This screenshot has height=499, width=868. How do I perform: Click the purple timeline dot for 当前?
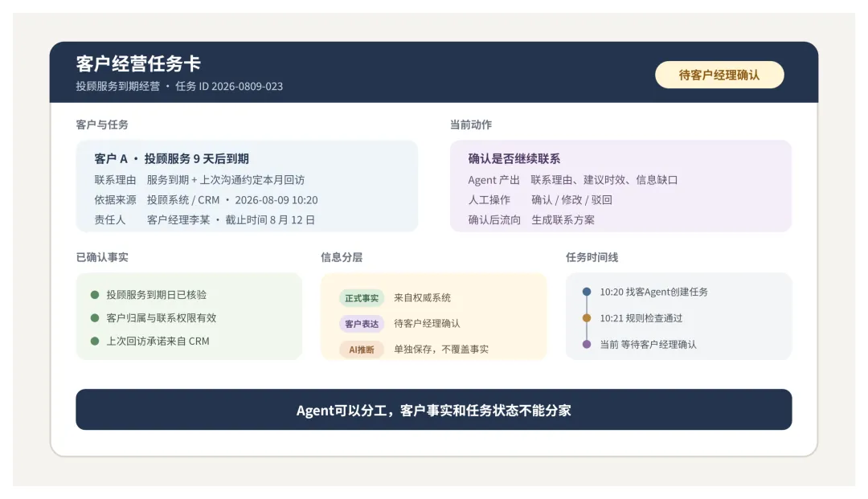coord(587,344)
